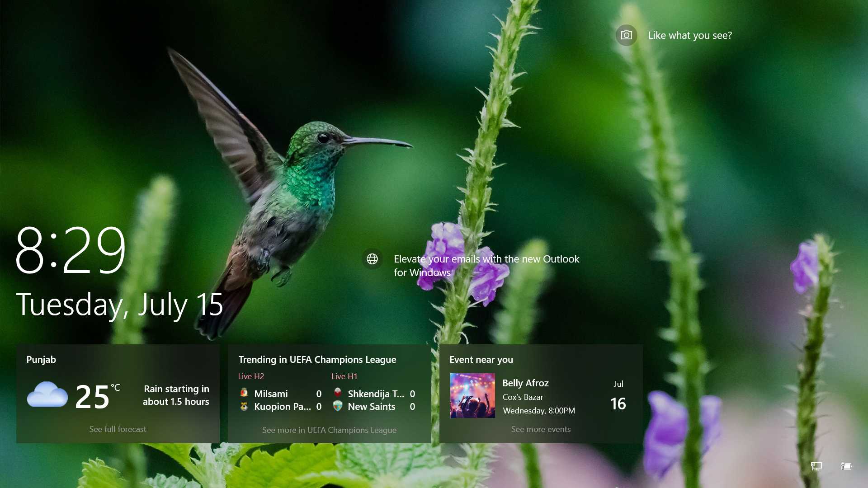The image size is (868, 488).
Task: Open the Belly Afroz concert thumbnail
Action: pyautogui.click(x=472, y=395)
